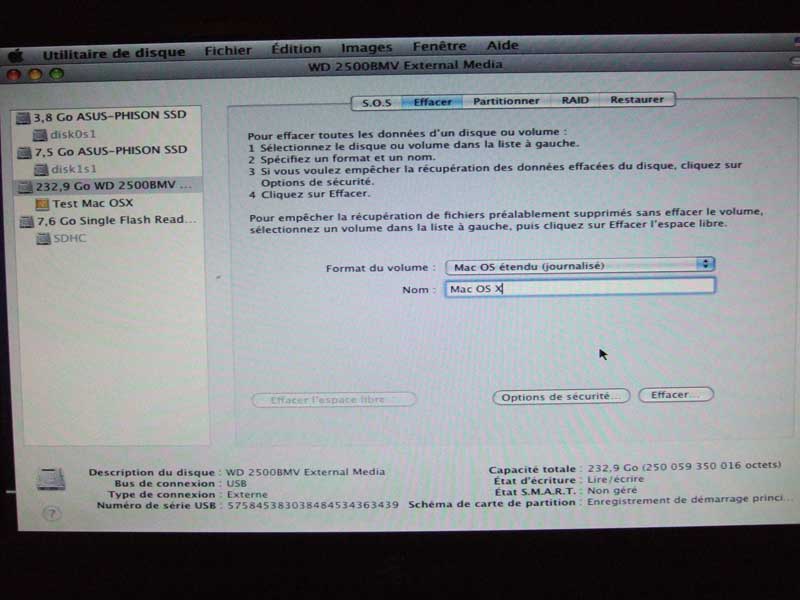Viewport: 800px width, 600px height.
Task: Click the 232,9 Go WD 2500BMV disk icon
Action: click(x=26, y=187)
